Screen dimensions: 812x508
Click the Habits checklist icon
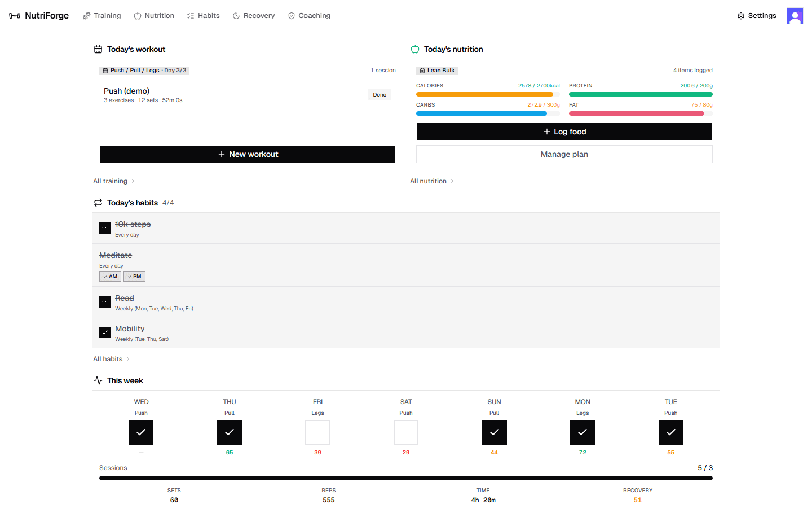190,15
